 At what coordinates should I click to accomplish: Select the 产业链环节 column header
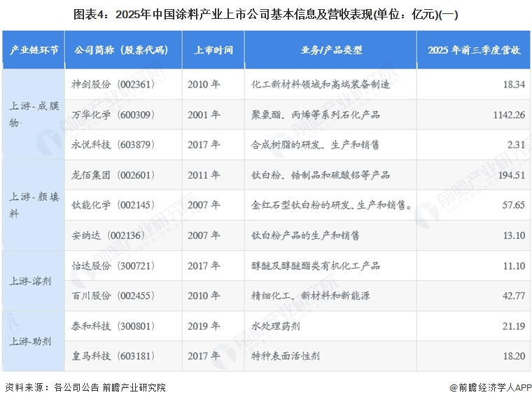(34, 50)
